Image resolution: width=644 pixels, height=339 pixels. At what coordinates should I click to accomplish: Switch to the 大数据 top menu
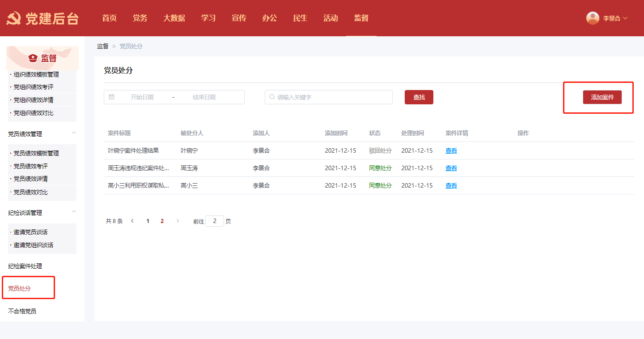174,18
